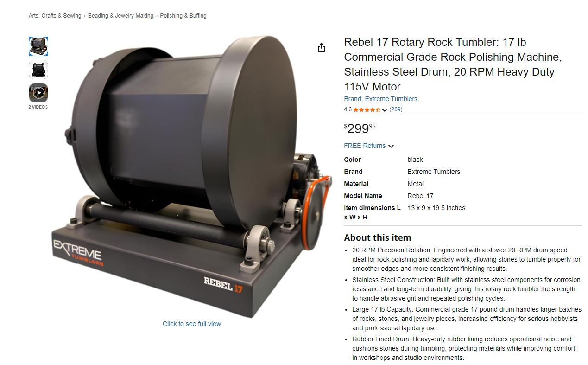Viewport: 588px width, 365px height.
Task: Open the 209 customer reviews link
Action: [x=396, y=109]
